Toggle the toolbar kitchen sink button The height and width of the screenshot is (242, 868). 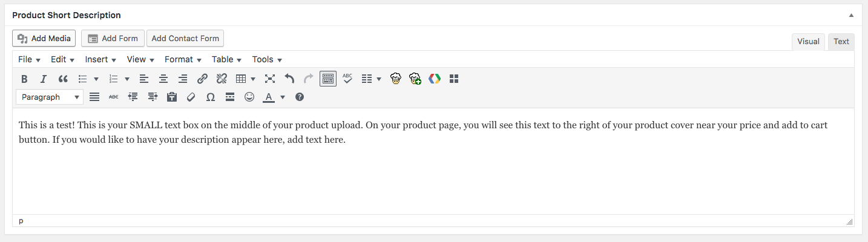(x=328, y=79)
